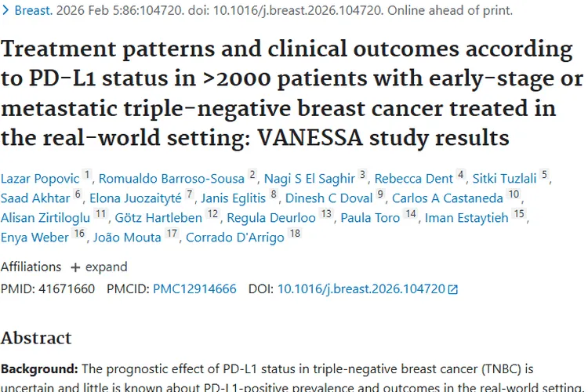Click affiliation superscript 18 after Corrado D'Arrigo

tap(295, 234)
